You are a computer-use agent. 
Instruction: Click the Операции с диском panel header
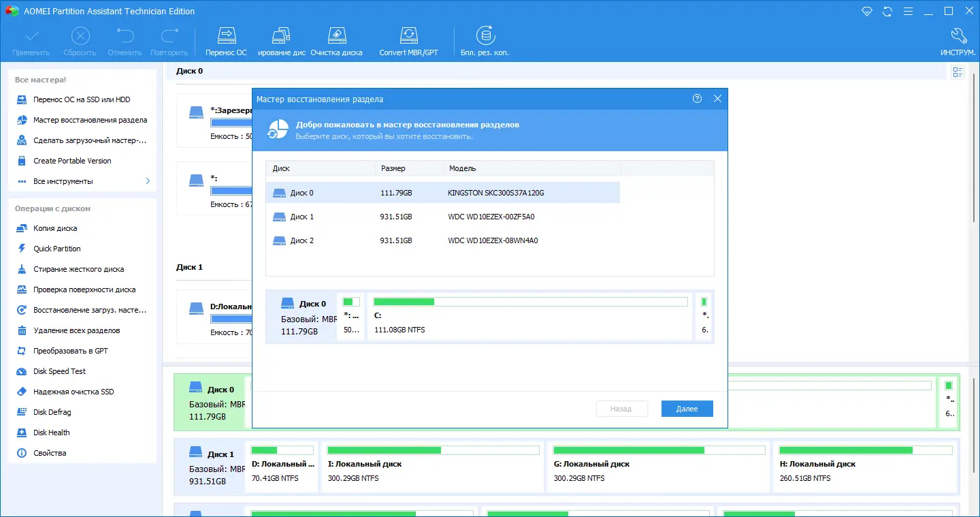pyautogui.click(x=52, y=208)
